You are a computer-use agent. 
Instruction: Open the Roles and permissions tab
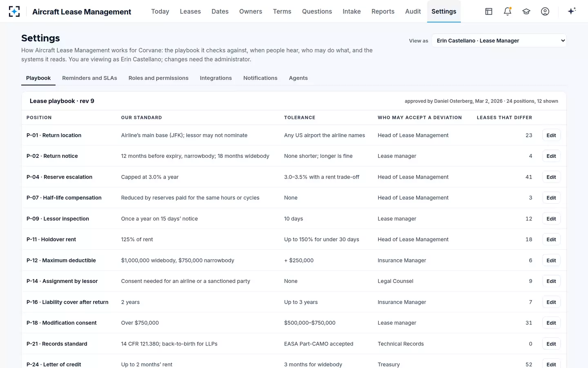158,78
